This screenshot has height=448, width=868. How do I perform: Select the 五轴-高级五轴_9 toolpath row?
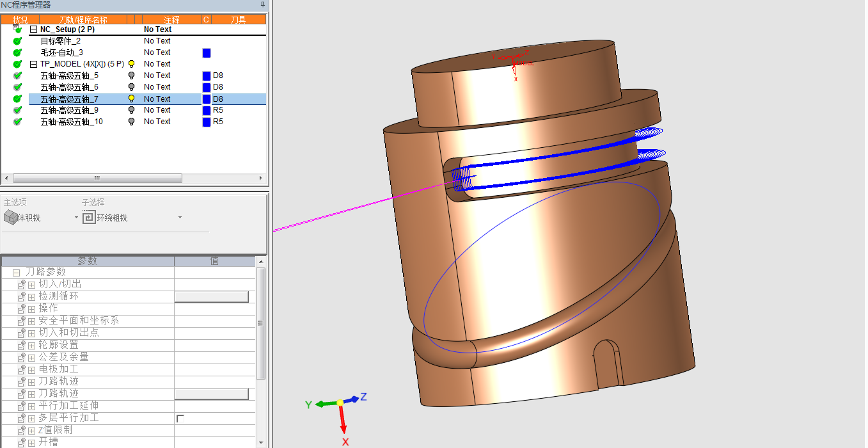[69, 110]
